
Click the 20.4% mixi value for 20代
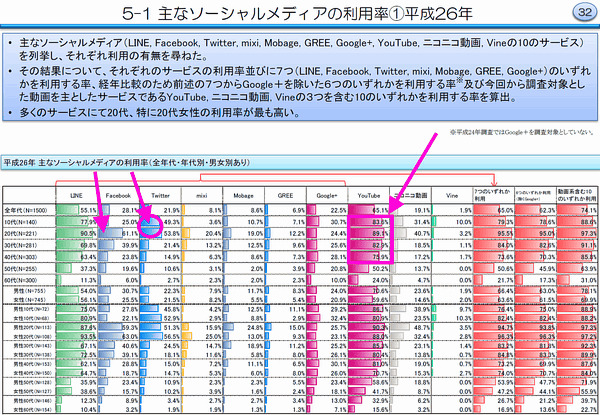tap(213, 233)
